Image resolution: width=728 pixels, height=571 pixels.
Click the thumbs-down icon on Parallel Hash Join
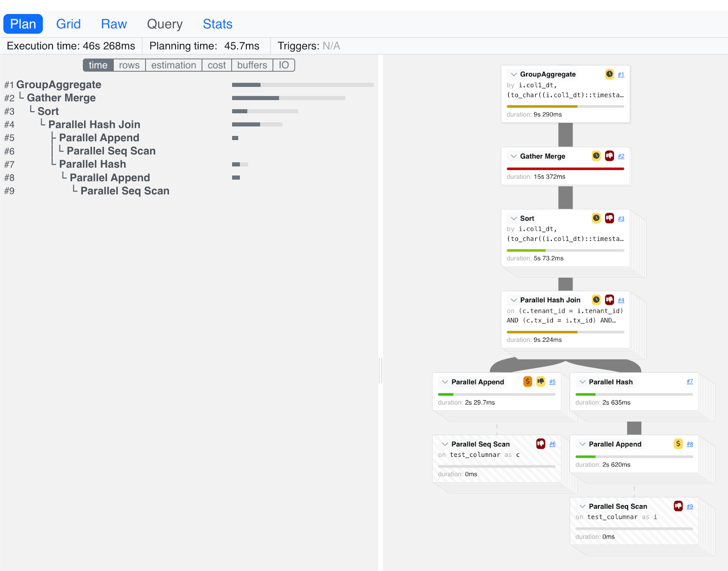click(x=609, y=300)
